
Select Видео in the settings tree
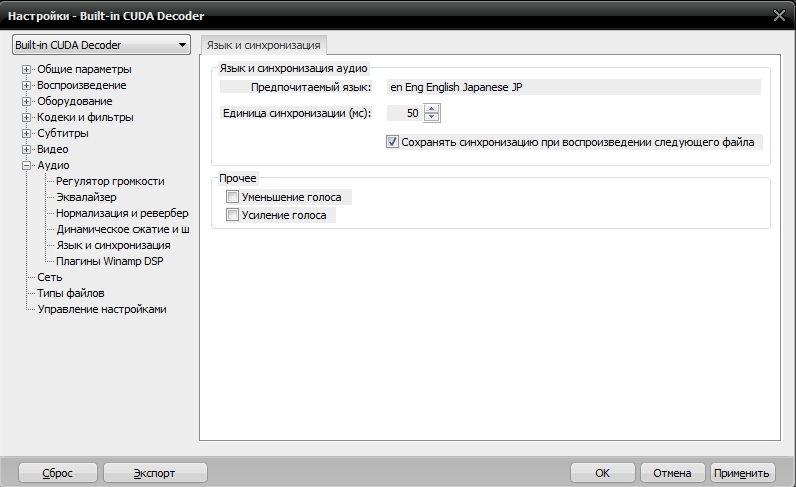coord(53,149)
